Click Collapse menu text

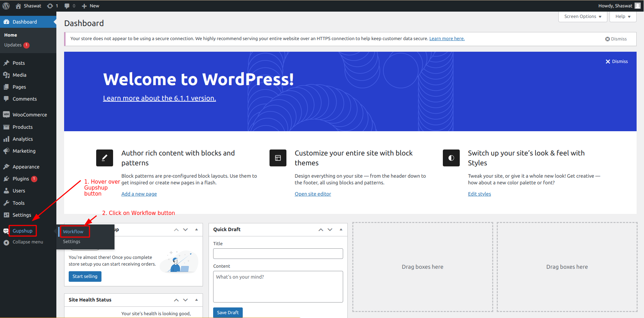point(28,242)
